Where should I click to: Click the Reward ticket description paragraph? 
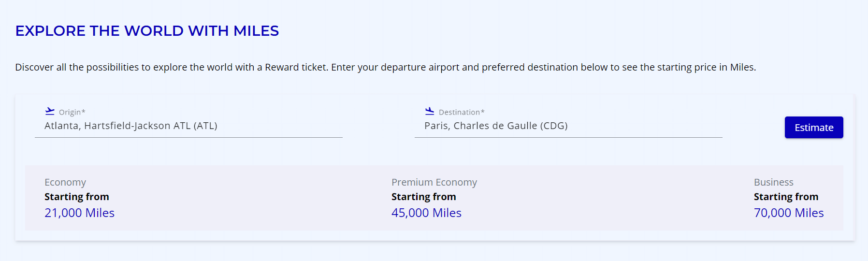(385, 67)
